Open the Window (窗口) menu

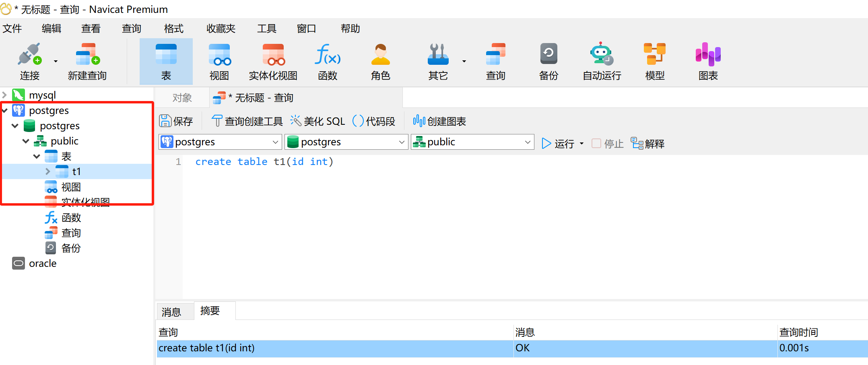point(306,29)
